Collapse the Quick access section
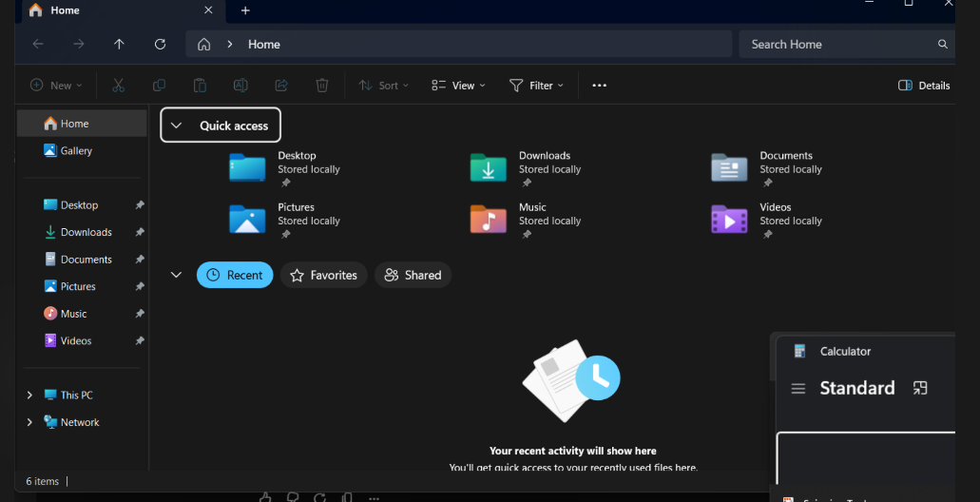980x502 pixels. tap(176, 125)
